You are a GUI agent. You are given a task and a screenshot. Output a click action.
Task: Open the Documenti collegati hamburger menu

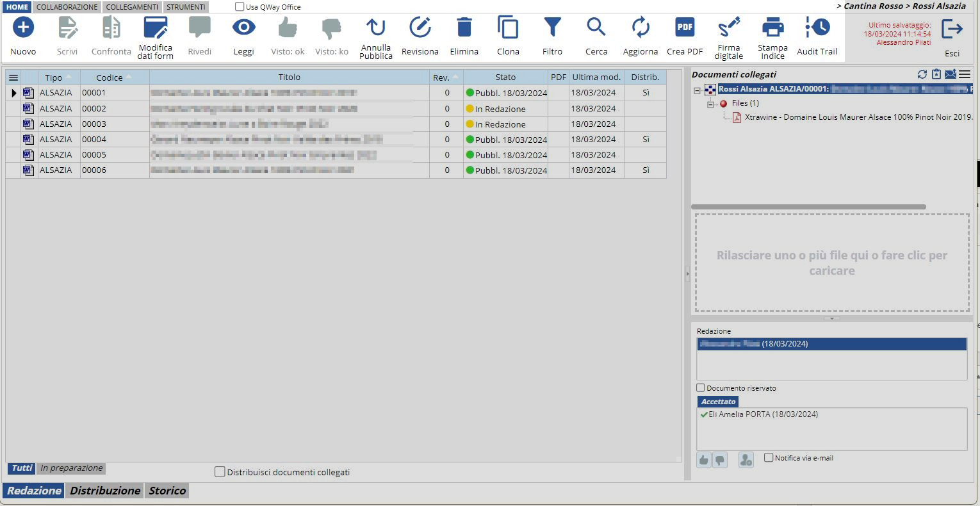965,74
